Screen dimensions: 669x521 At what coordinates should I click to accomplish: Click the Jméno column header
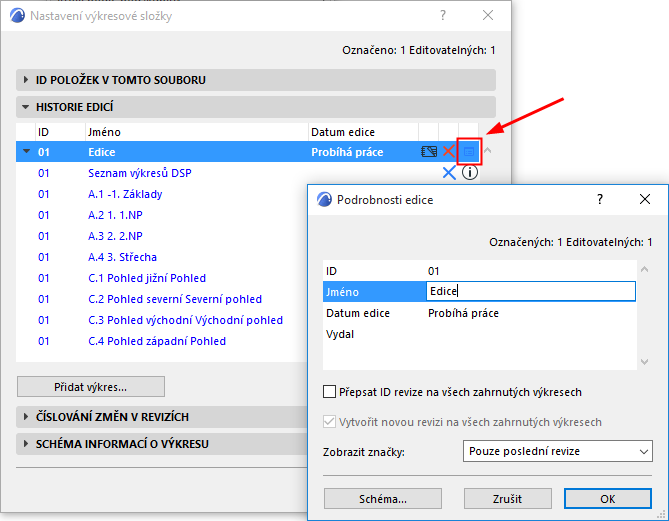pyautogui.click(x=196, y=132)
